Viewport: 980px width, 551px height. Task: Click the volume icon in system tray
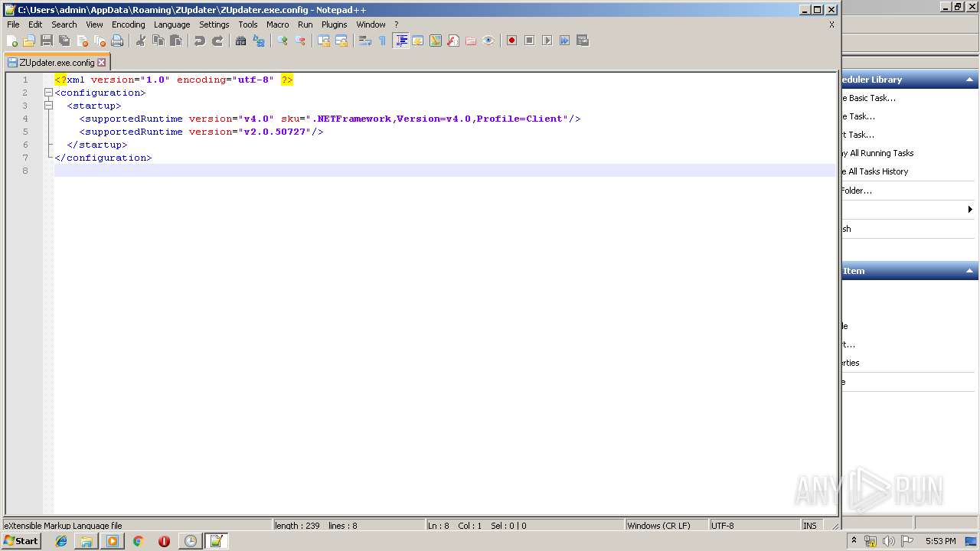point(889,541)
